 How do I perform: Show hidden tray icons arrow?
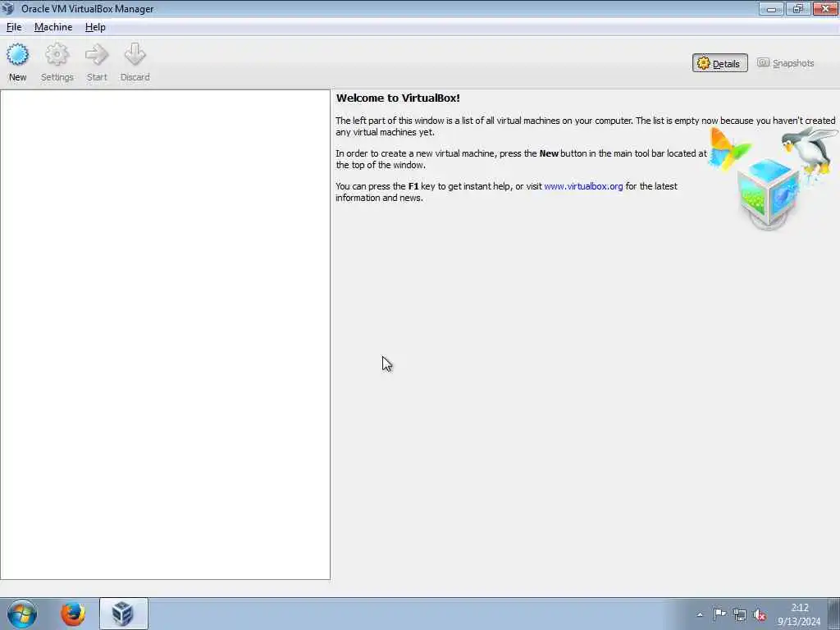tap(700, 614)
